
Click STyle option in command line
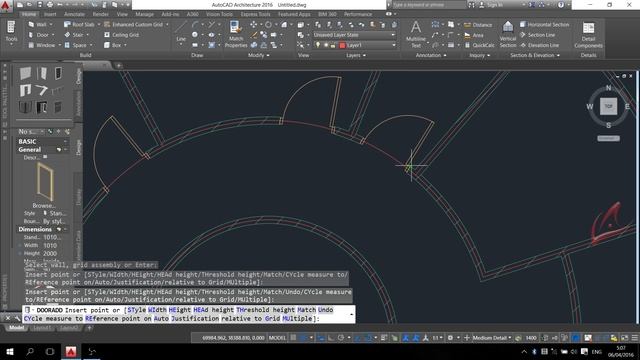(136, 310)
